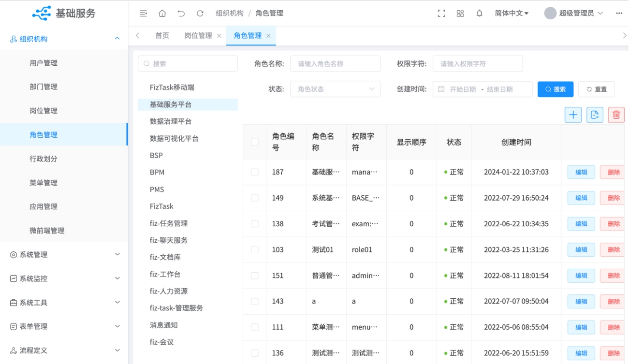Expand the 系统管理 menu group
This screenshot has height=364, width=629.
pyautogui.click(x=64, y=255)
